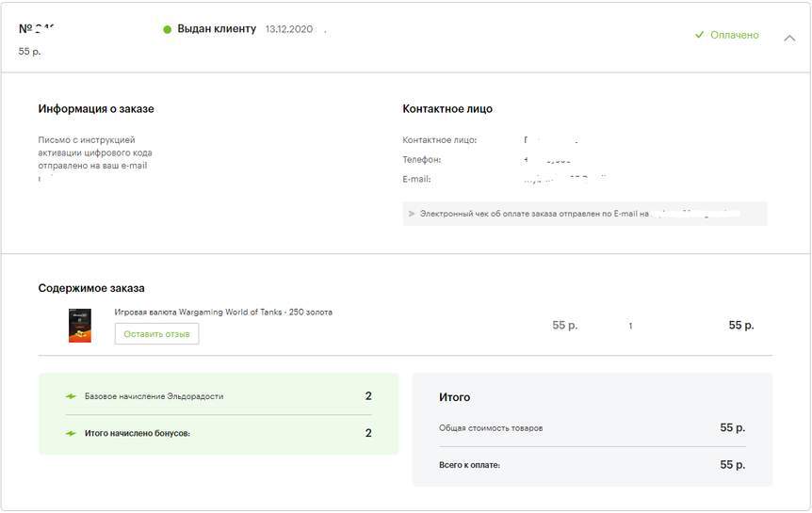This screenshot has width=812, height=513.
Task: Collapse the order details with the chevron
Action: click(789, 38)
